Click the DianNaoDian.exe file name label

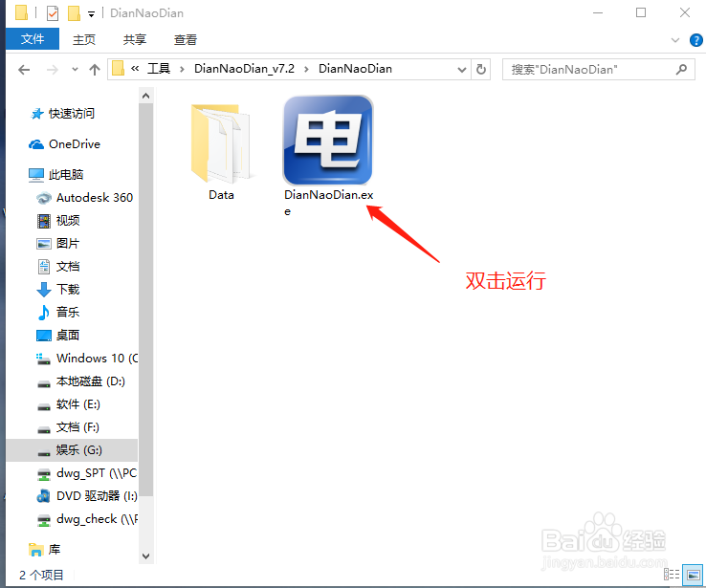click(329, 203)
